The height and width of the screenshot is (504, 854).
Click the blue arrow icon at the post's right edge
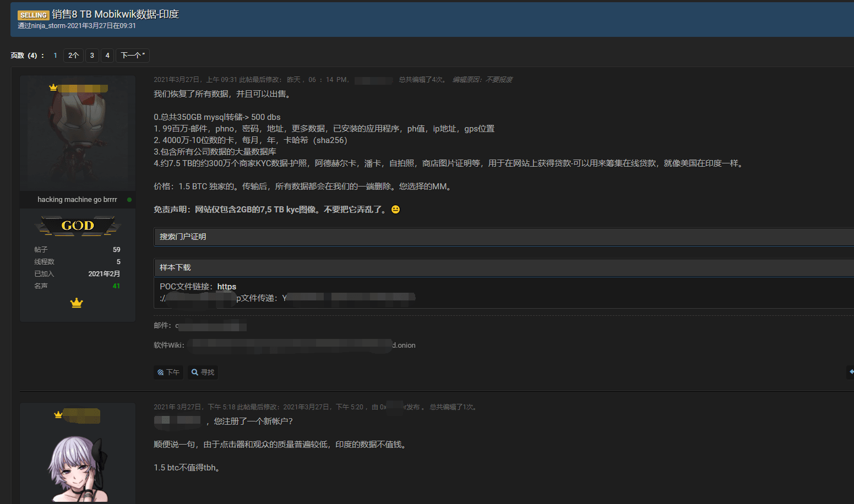(851, 372)
